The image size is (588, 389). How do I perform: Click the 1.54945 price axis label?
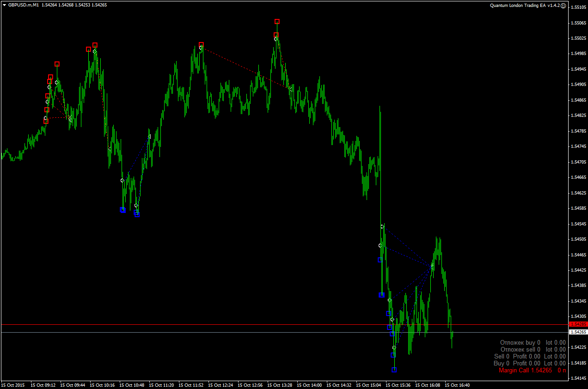(x=579, y=69)
